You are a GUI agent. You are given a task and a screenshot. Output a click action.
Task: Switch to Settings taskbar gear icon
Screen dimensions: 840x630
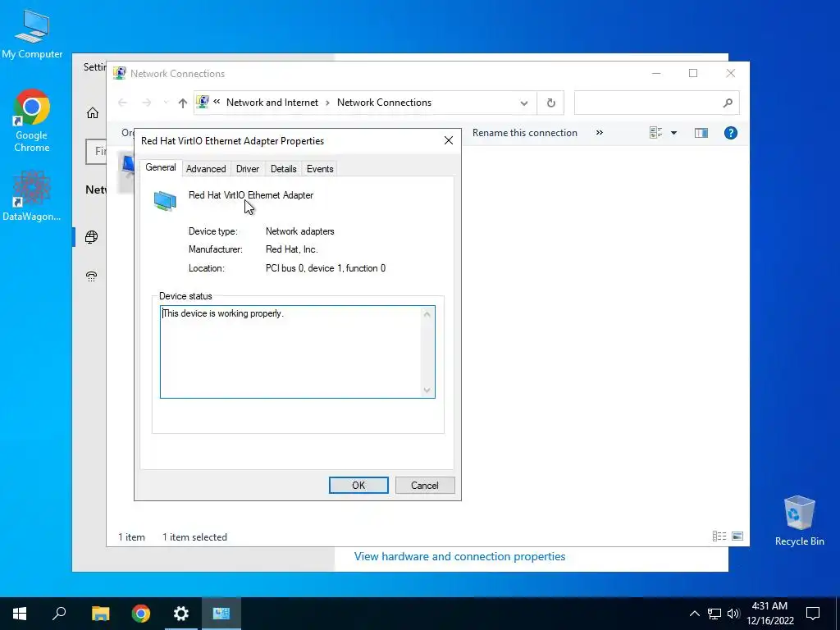[x=181, y=614]
